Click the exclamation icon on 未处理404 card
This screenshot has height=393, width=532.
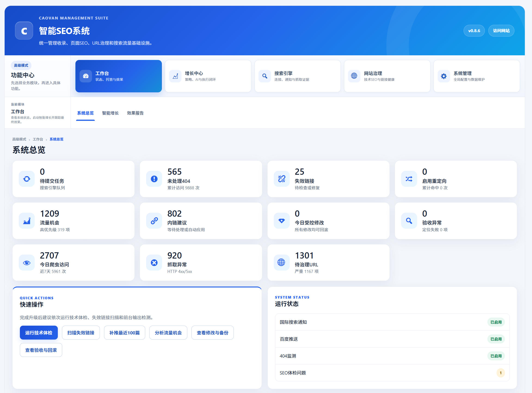point(154,179)
